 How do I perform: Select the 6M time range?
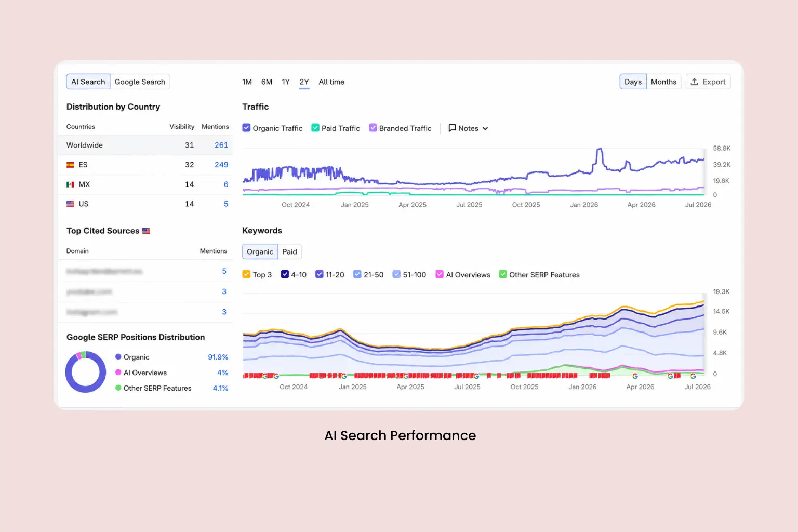tap(267, 82)
